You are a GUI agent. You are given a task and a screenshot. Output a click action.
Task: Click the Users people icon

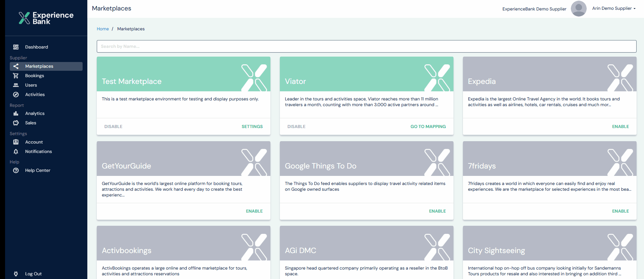point(16,85)
